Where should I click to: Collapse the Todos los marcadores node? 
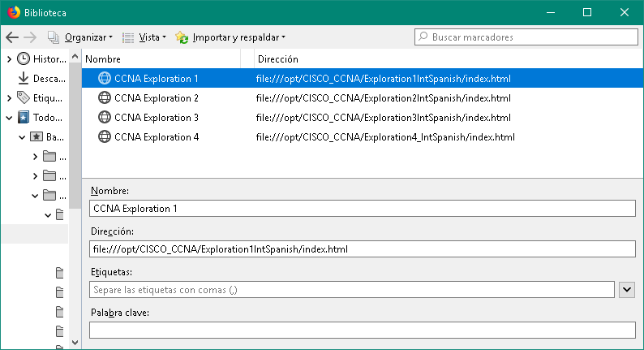pyautogui.click(x=9, y=118)
